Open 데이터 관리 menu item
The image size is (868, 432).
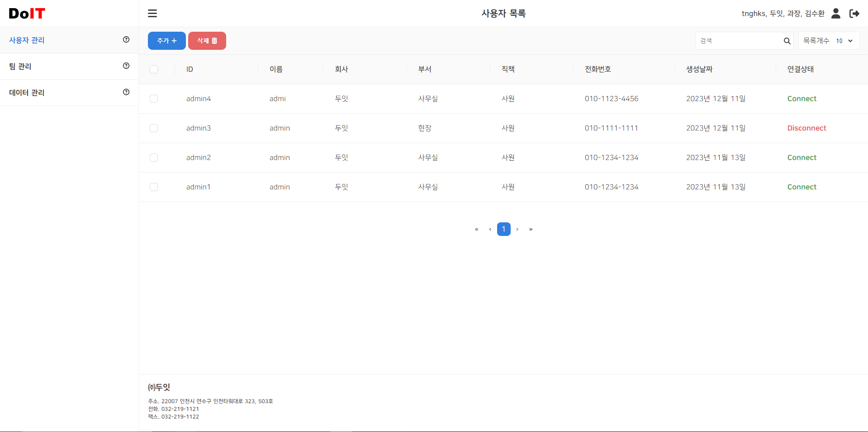(x=69, y=93)
